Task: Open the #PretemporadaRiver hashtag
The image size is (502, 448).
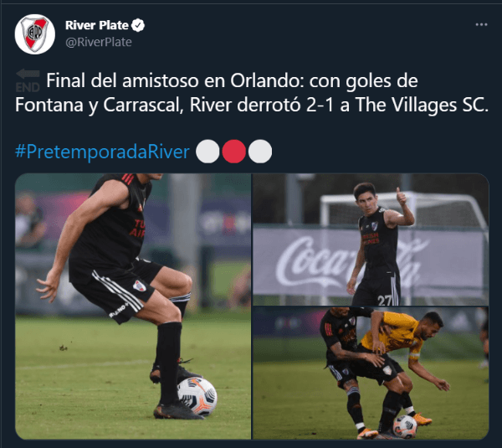Action: (102, 152)
